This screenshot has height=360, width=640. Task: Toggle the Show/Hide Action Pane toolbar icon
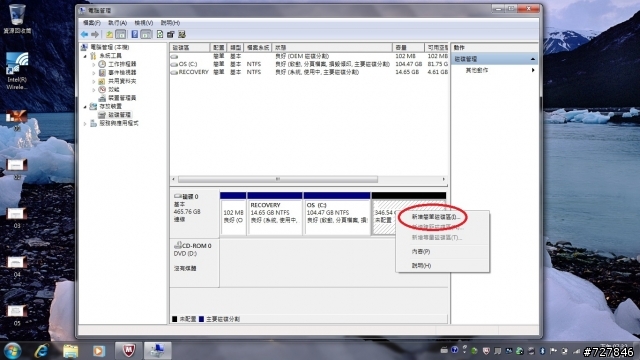(146, 34)
